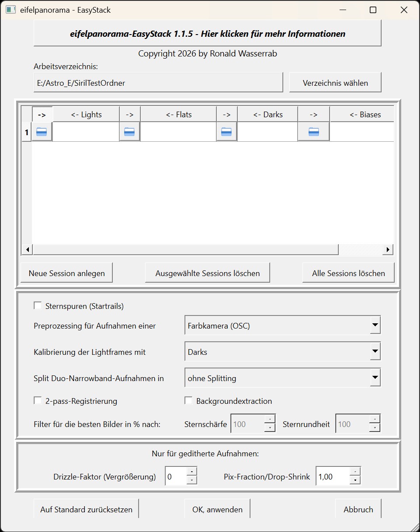Toggle the 2-pass-Registrierung checkbox
This screenshot has width=420, height=532.
[38, 401]
